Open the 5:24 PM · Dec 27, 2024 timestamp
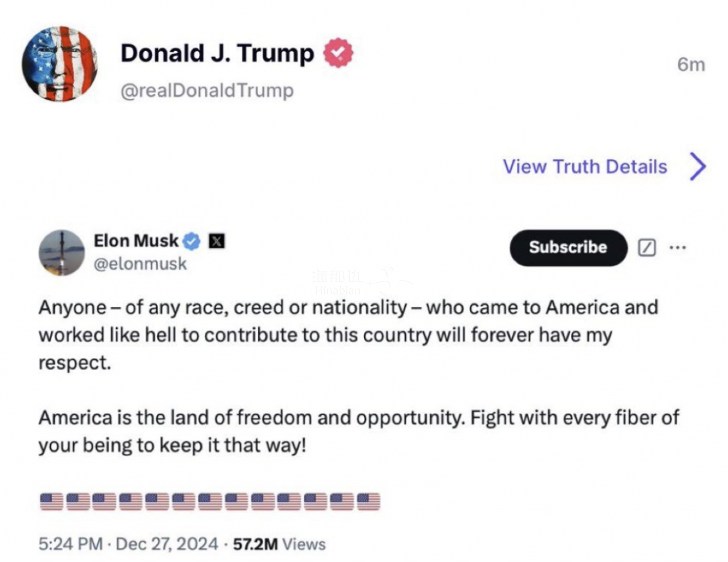This screenshot has height=562, width=728. 128,544
